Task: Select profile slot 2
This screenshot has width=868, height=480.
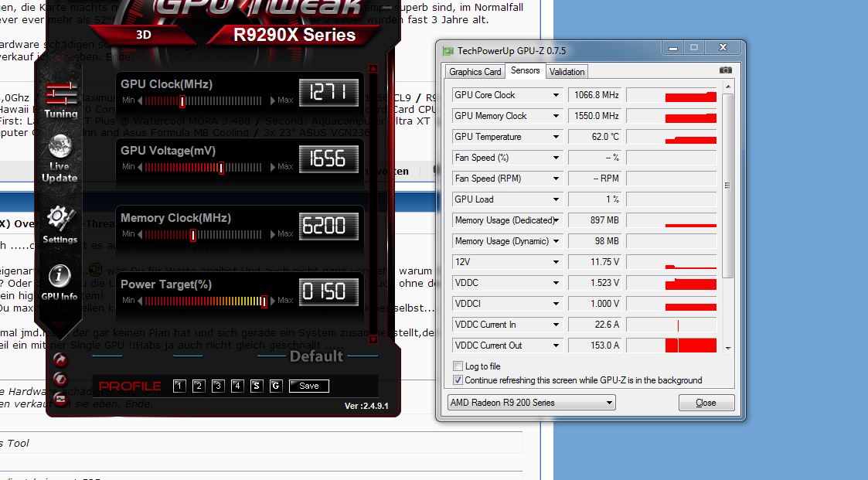Action: (x=199, y=386)
